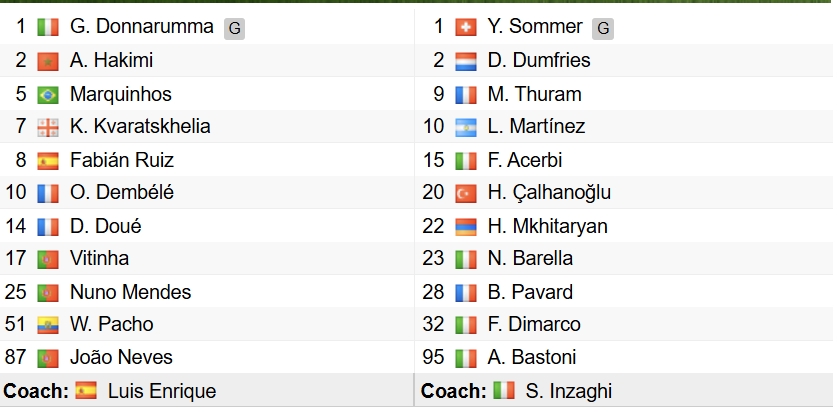Click the Netherlands flag beside D. Dumfries
Image resolution: width=838 pixels, height=412 pixels.
coord(465,62)
